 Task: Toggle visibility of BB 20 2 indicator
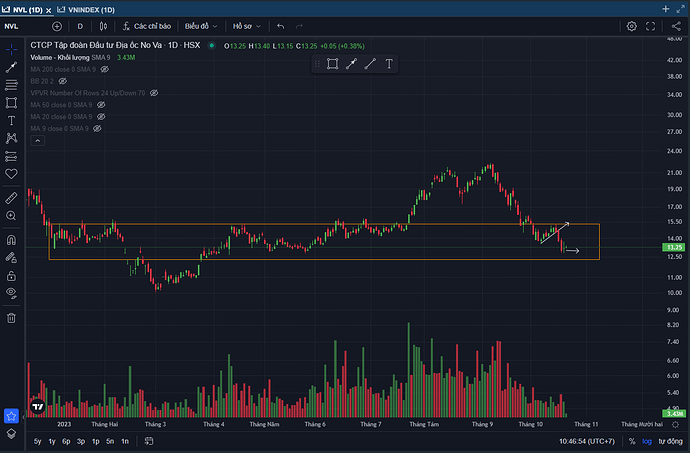(62, 81)
